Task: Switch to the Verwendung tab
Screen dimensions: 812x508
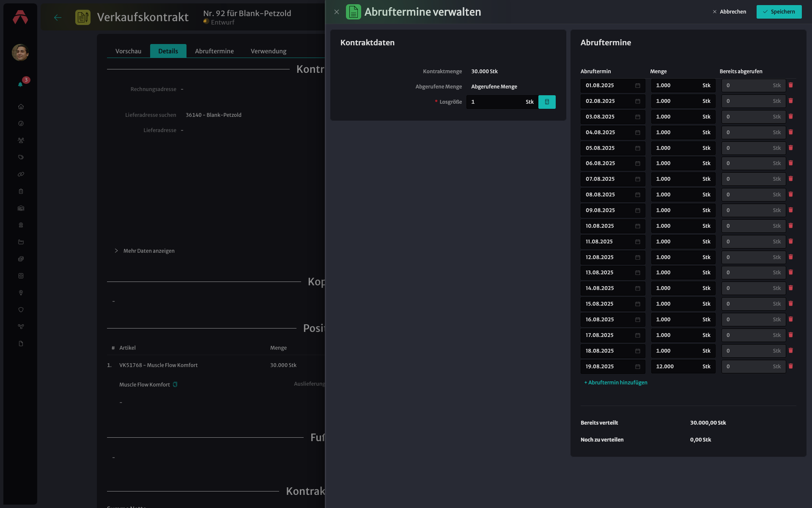Action: [269, 51]
